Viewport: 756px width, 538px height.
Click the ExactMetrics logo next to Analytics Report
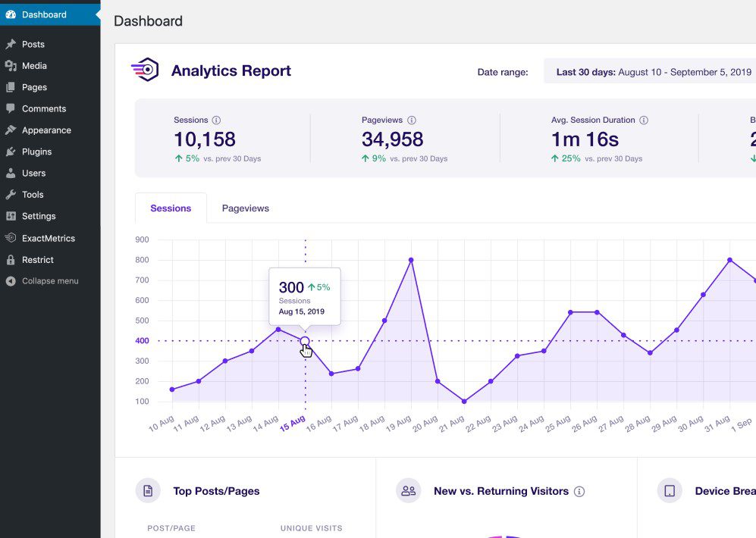145,70
